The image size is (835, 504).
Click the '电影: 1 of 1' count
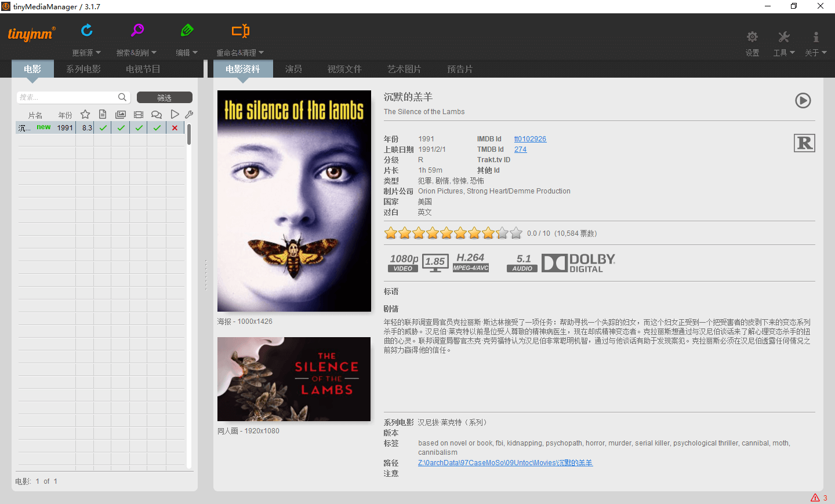[x=36, y=481]
